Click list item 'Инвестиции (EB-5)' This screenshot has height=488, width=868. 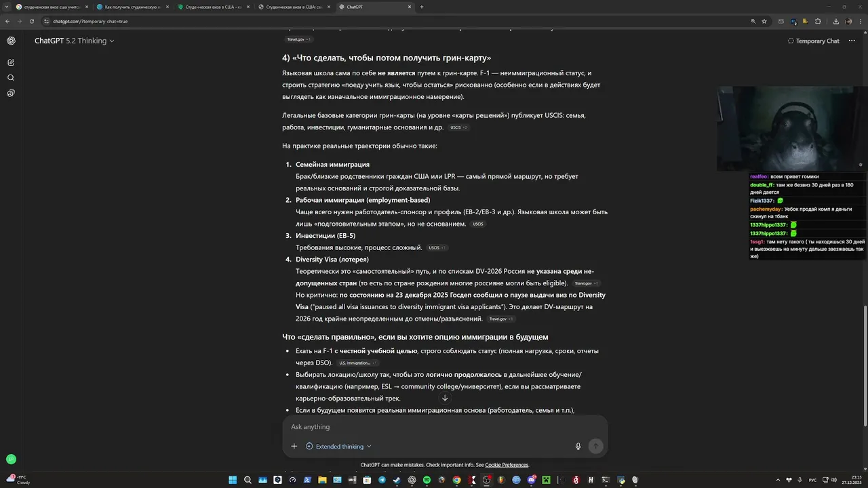point(325,236)
